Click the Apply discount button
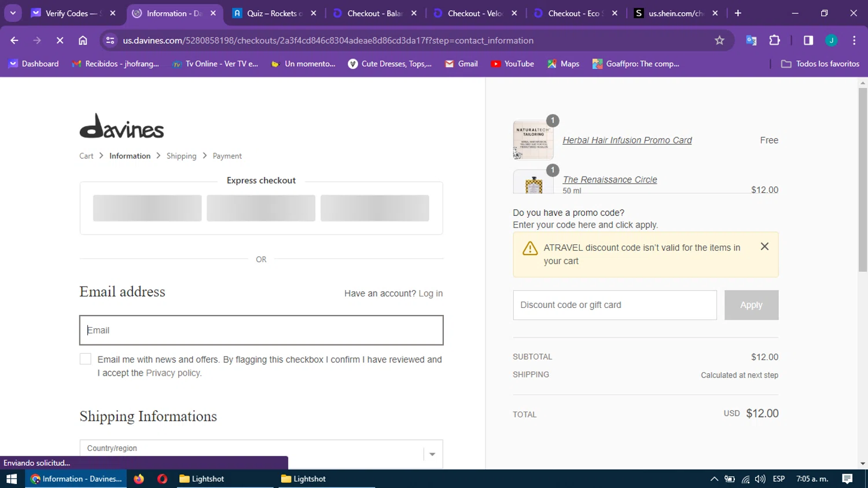Viewport: 868px width, 488px height. coord(751,305)
